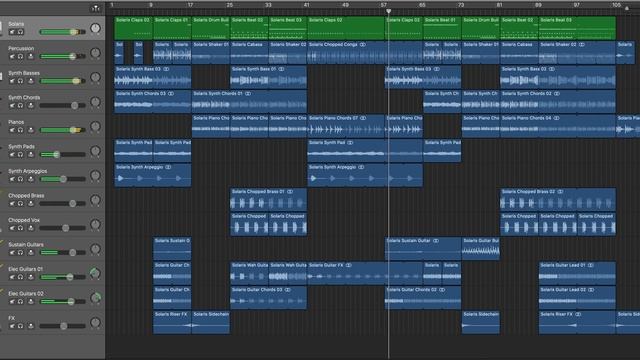Select the Solaris Guitar Lead 01 region

pyautogui.click(x=577, y=273)
